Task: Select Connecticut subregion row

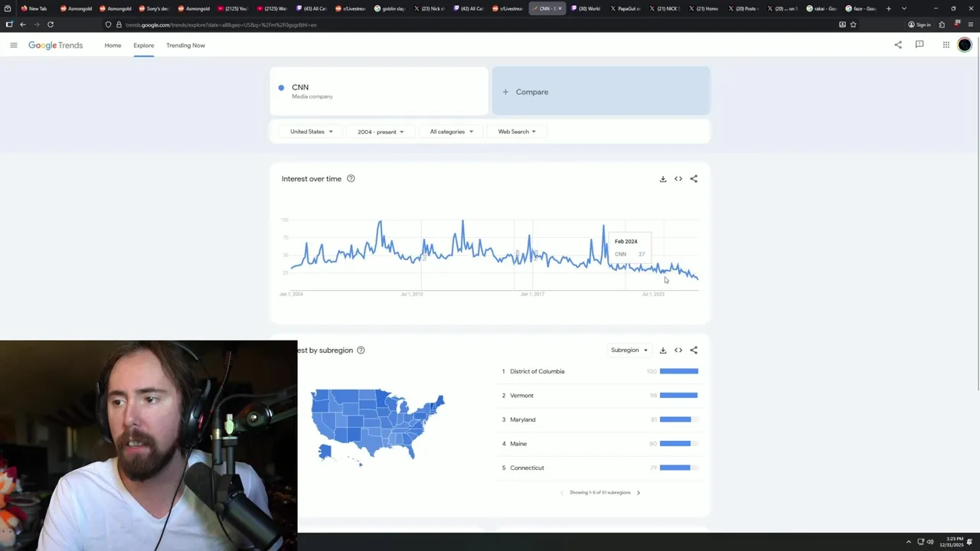Action: pos(600,468)
